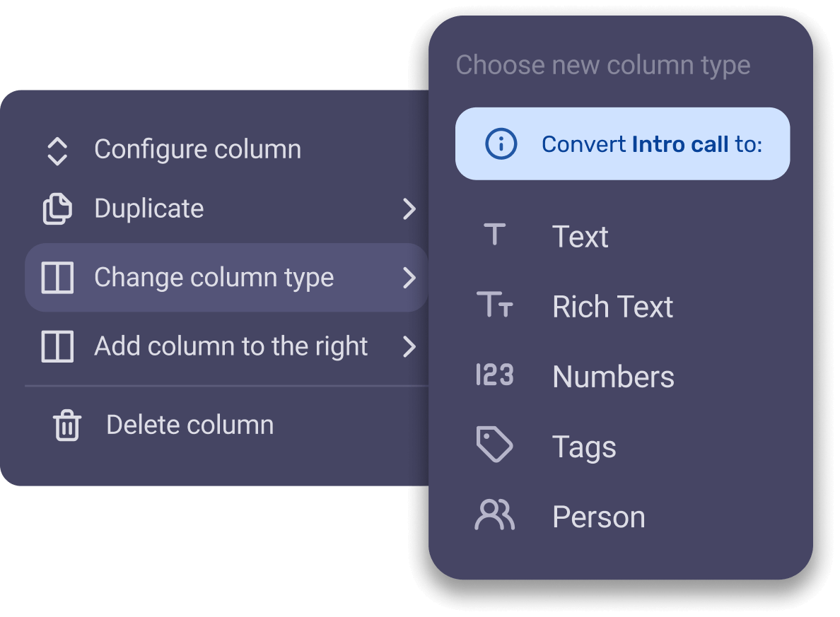The image size is (840, 617).
Task: Click the columns icon beside Change column type
Action: (57, 278)
